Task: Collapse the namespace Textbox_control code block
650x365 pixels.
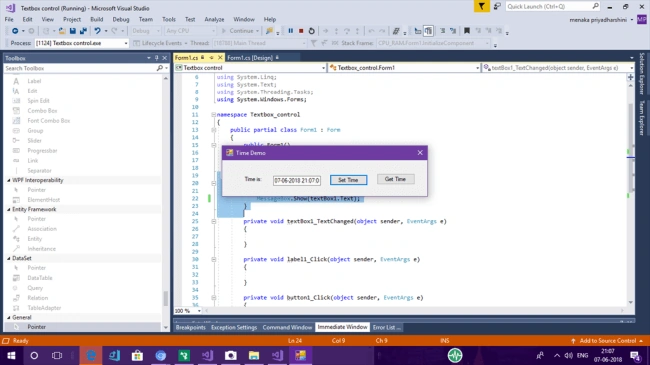Action: 213,114
